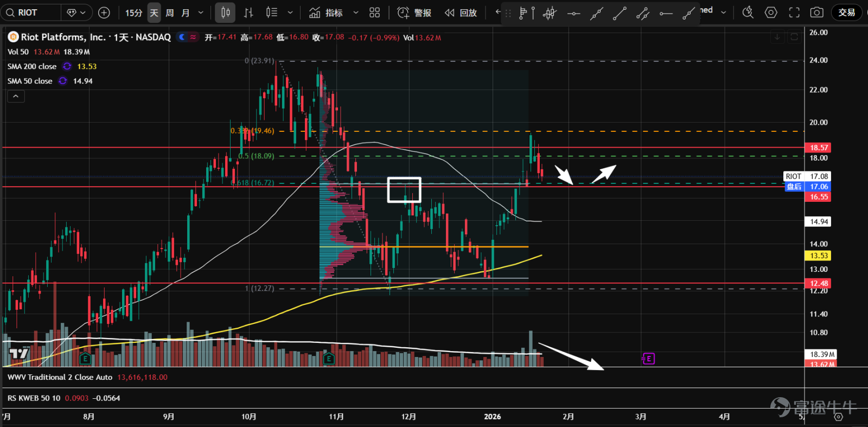
Task: Click the add symbol plus icon
Action: click(104, 12)
